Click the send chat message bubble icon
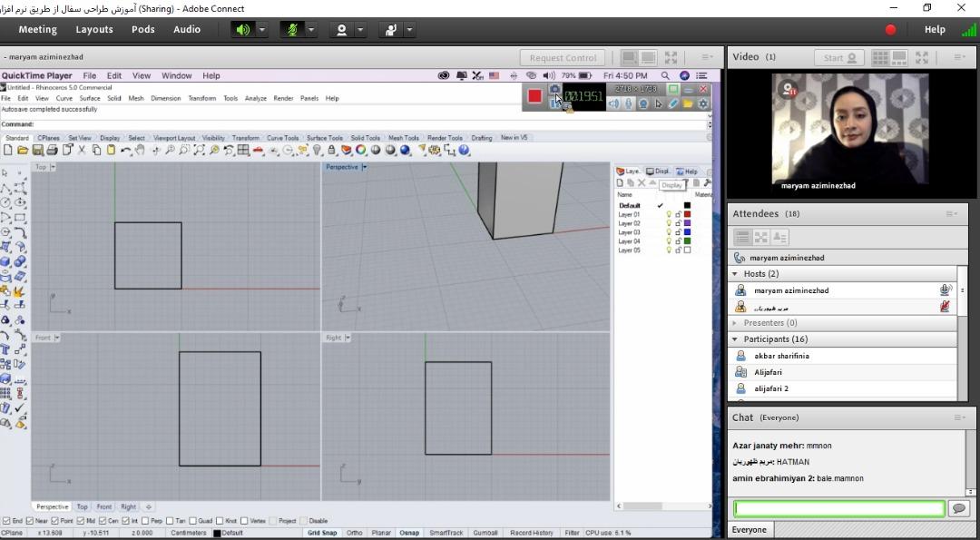The height and width of the screenshot is (540, 980). (958, 509)
